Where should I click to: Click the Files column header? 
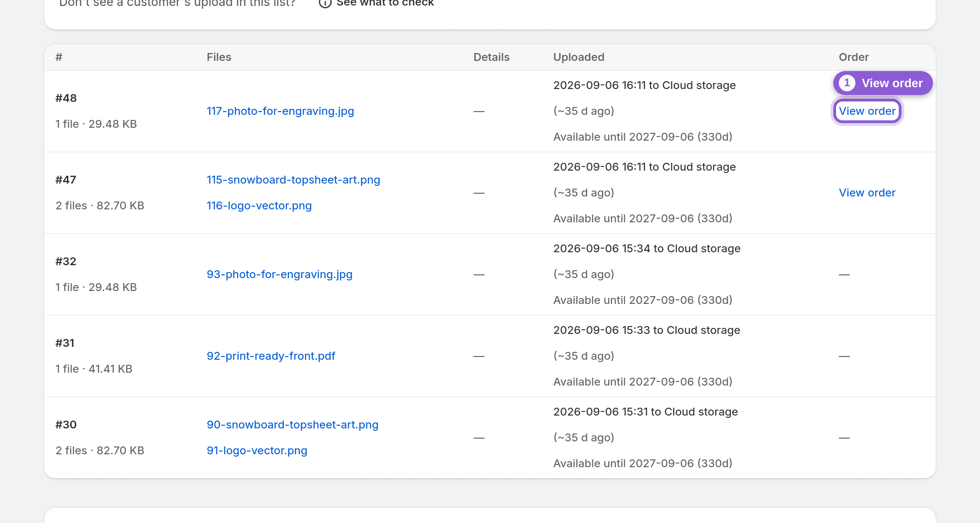click(x=219, y=57)
